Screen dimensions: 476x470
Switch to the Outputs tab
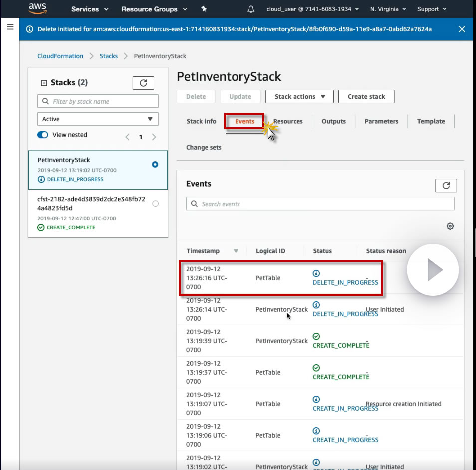point(333,121)
